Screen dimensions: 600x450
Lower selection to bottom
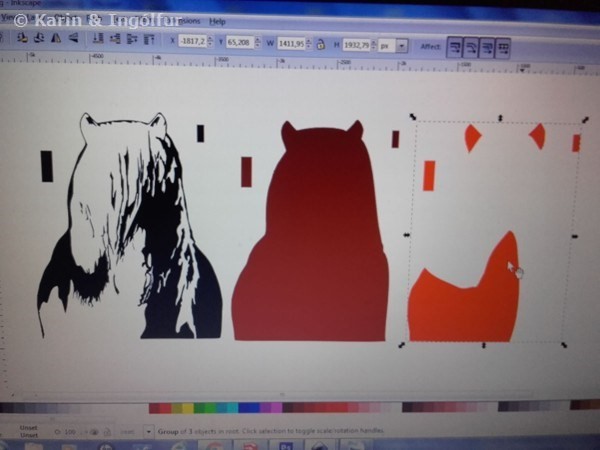pyautogui.click(x=98, y=38)
